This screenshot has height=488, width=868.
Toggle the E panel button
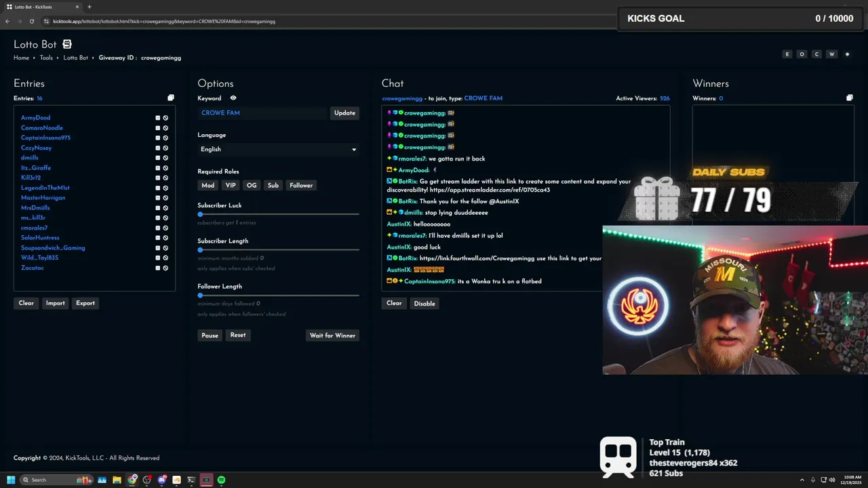tap(787, 54)
